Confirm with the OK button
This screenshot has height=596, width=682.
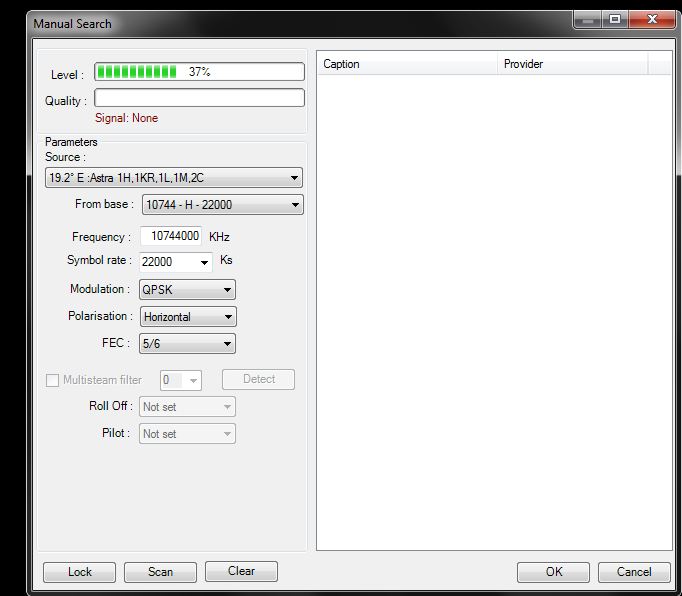tap(553, 572)
